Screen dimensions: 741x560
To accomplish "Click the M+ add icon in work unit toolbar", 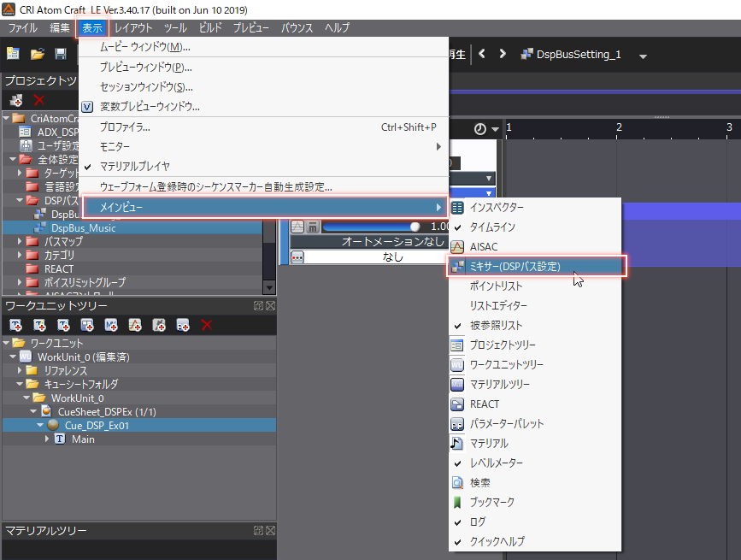I will pyautogui.click(x=111, y=325).
